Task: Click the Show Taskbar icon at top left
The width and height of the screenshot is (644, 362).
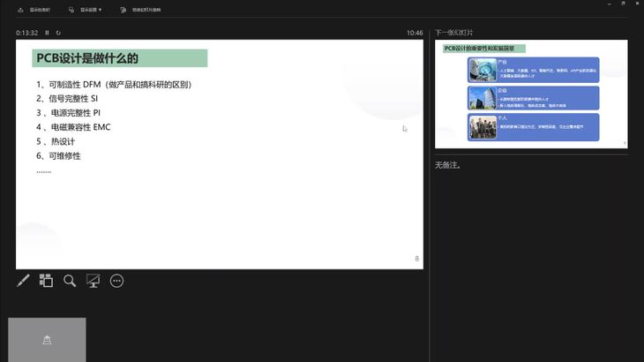Action: pos(20,10)
